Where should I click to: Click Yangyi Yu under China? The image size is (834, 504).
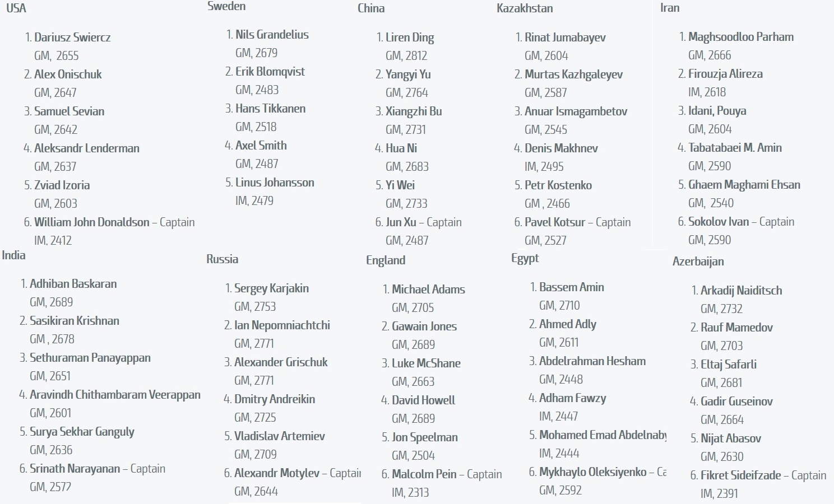408,74
